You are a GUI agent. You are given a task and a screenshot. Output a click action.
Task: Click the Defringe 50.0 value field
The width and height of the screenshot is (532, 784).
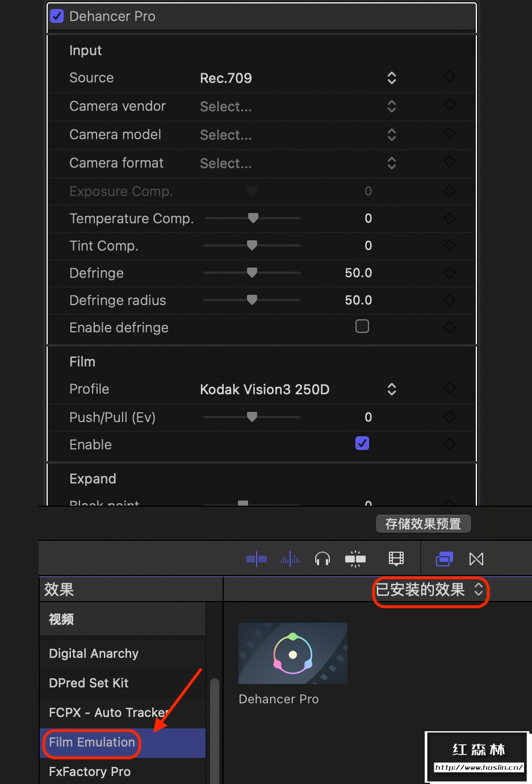[x=358, y=273]
